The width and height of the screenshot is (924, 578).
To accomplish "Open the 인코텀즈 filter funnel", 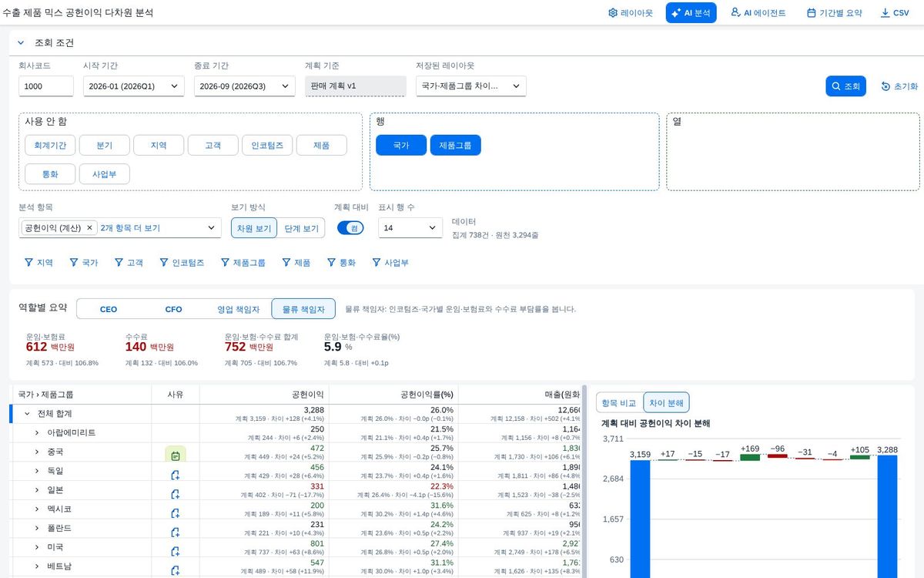I will coord(182,263).
